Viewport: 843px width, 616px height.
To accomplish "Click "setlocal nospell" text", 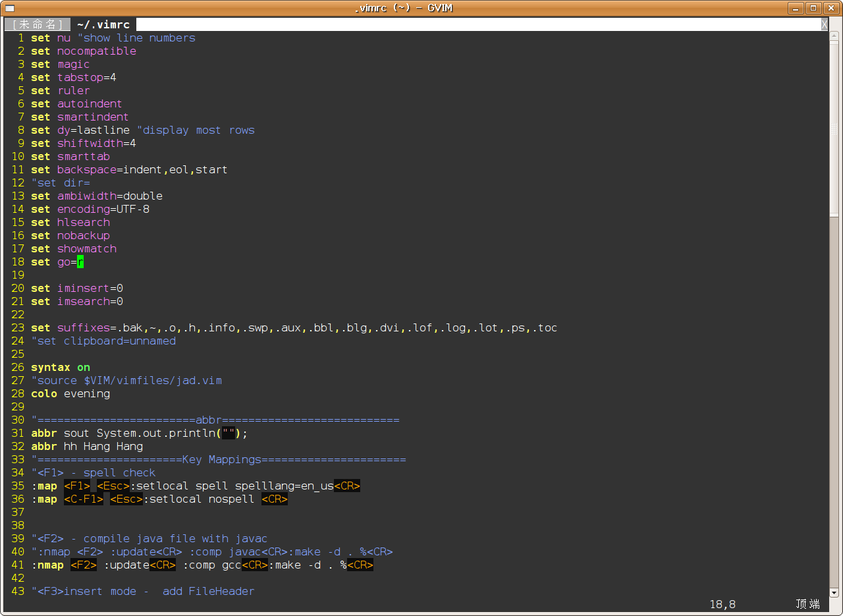I will coord(202,499).
